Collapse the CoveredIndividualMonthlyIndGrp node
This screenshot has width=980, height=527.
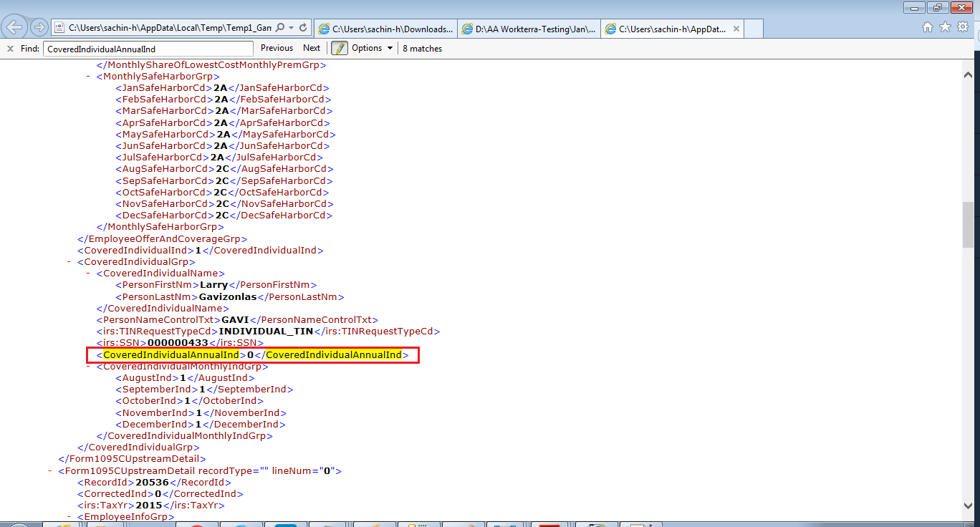[89, 367]
